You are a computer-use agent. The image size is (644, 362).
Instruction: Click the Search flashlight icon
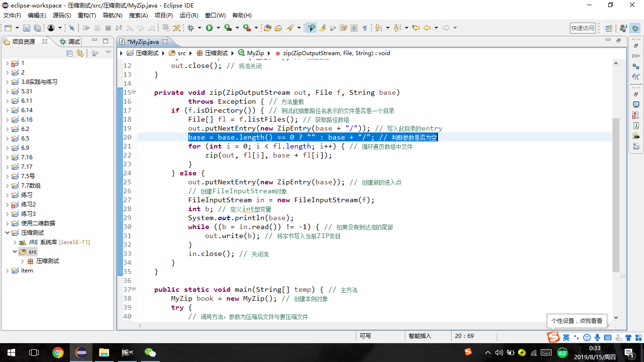tap(290, 28)
